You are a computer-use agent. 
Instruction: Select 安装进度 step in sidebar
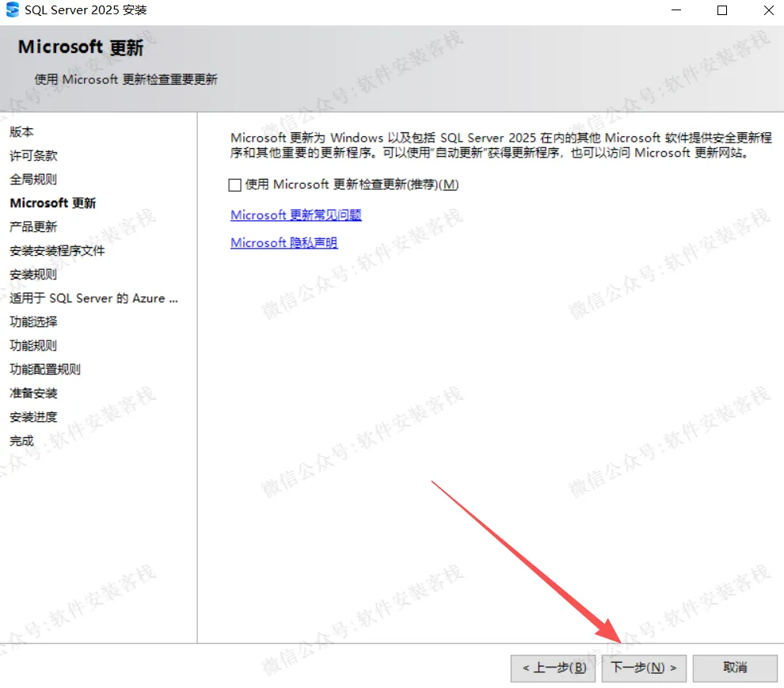click(x=33, y=416)
